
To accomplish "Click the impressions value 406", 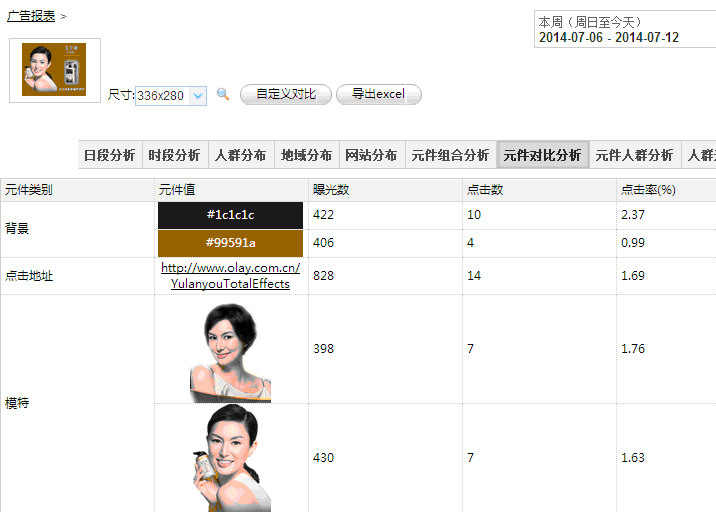I will (x=323, y=243).
